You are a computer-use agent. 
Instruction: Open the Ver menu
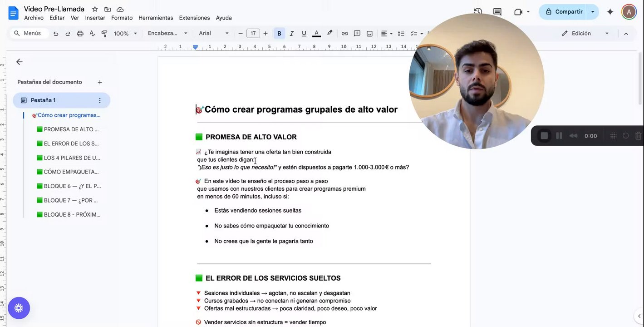(75, 18)
